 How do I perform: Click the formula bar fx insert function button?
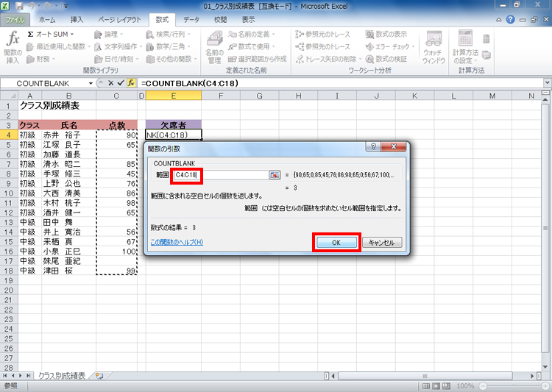coord(131,83)
